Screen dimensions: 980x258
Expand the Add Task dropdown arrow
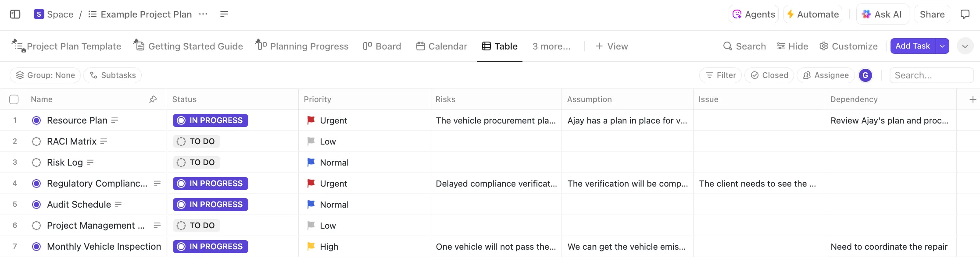[942, 46]
